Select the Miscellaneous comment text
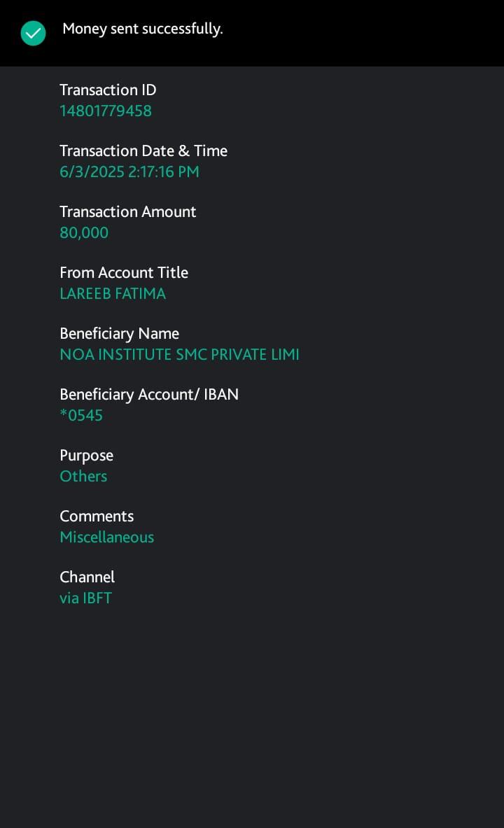The height and width of the screenshot is (828, 504). pos(106,538)
